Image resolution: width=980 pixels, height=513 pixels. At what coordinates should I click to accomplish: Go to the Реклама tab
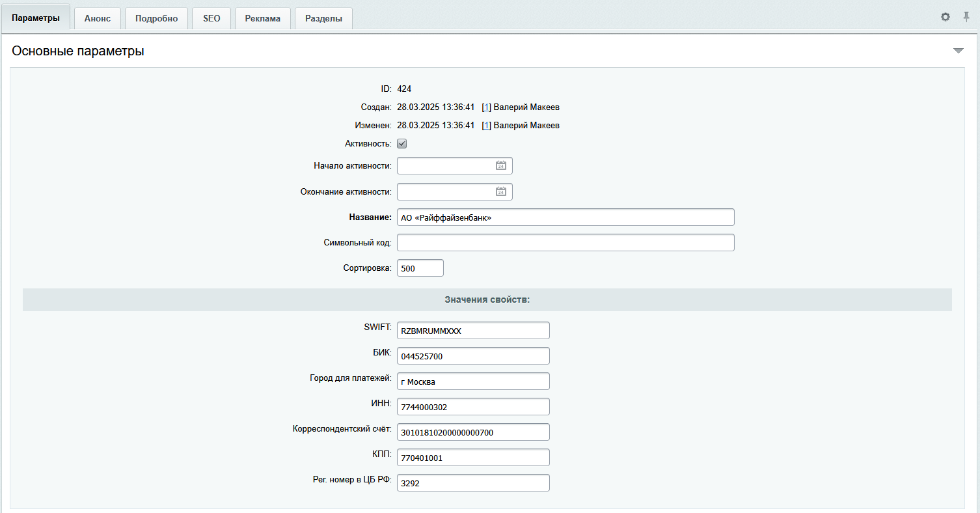pos(263,18)
